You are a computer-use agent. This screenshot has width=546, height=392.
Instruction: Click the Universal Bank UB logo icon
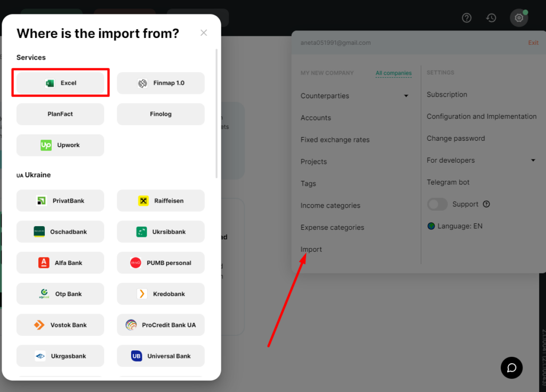click(136, 356)
